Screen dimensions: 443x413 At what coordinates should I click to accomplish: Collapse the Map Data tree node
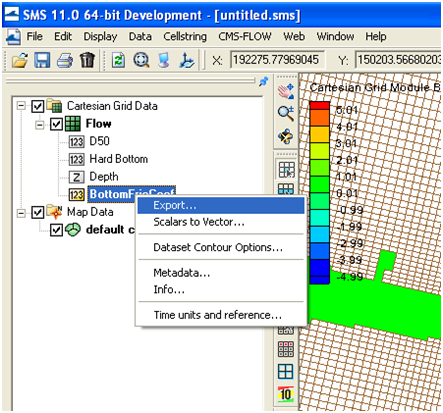point(21,212)
